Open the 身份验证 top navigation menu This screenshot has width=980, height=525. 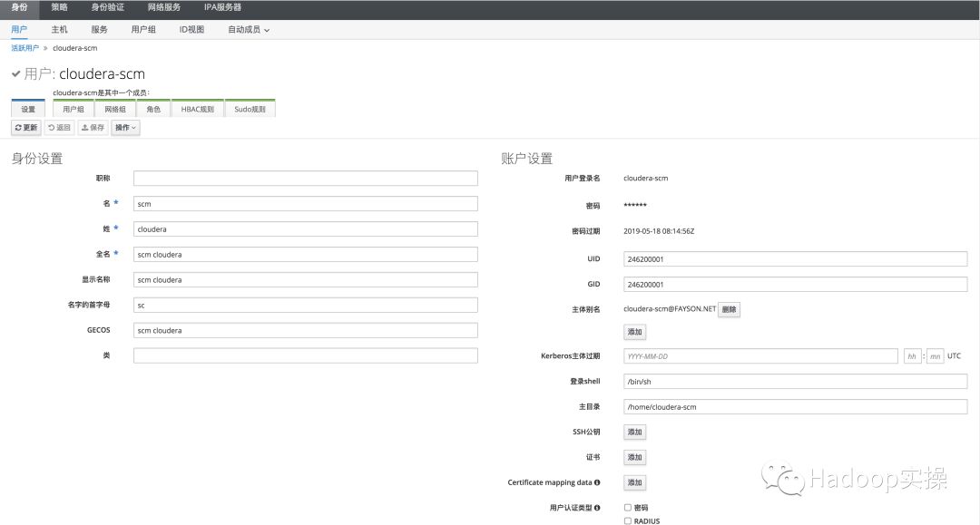point(107,7)
